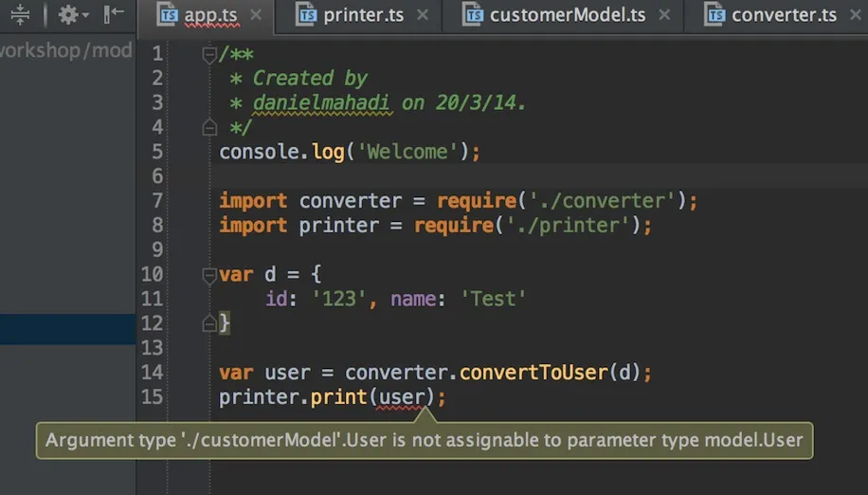Click the error tooltip about customerModel User
This screenshot has width=868, height=495.
(x=425, y=441)
